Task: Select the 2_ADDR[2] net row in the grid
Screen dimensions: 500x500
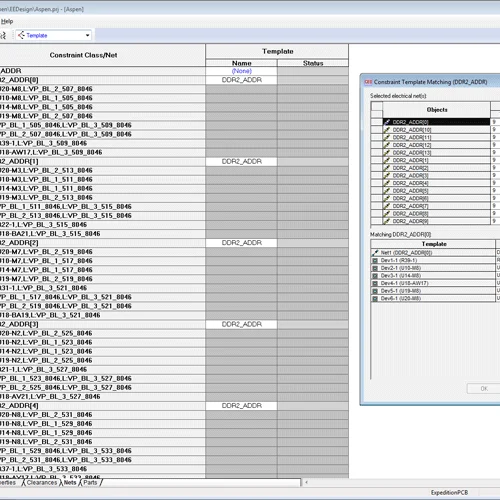Action: [x=102, y=243]
